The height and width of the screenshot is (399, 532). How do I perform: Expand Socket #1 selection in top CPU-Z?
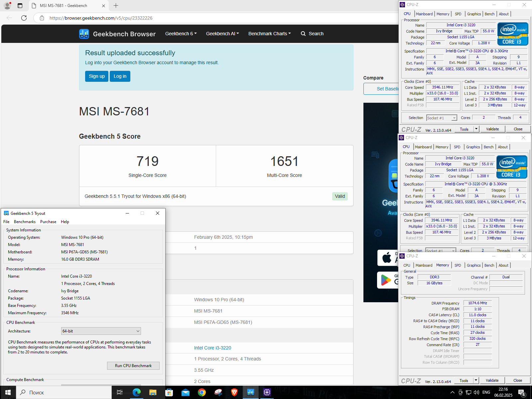[x=442, y=118]
